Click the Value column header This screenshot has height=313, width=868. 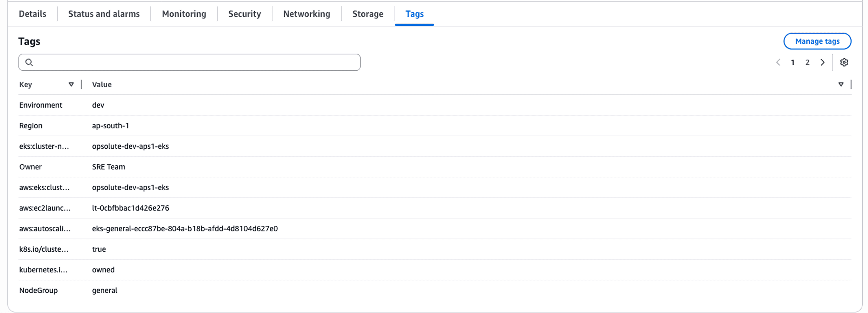(x=102, y=84)
